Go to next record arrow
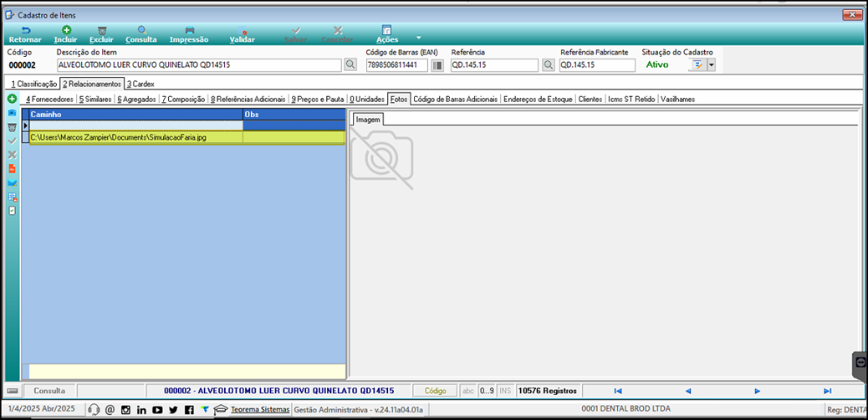Viewport: 868px width, 420px height. (x=758, y=391)
